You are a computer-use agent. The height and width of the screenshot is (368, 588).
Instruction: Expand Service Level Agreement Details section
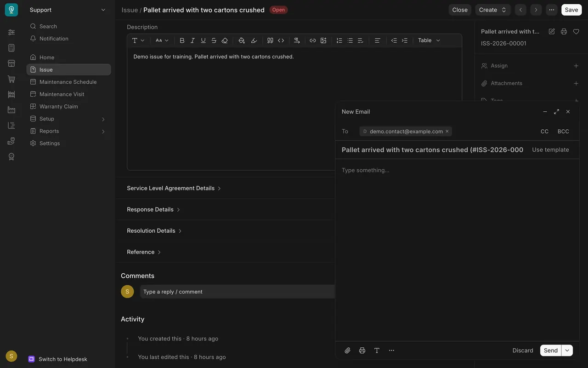[x=174, y=188]
